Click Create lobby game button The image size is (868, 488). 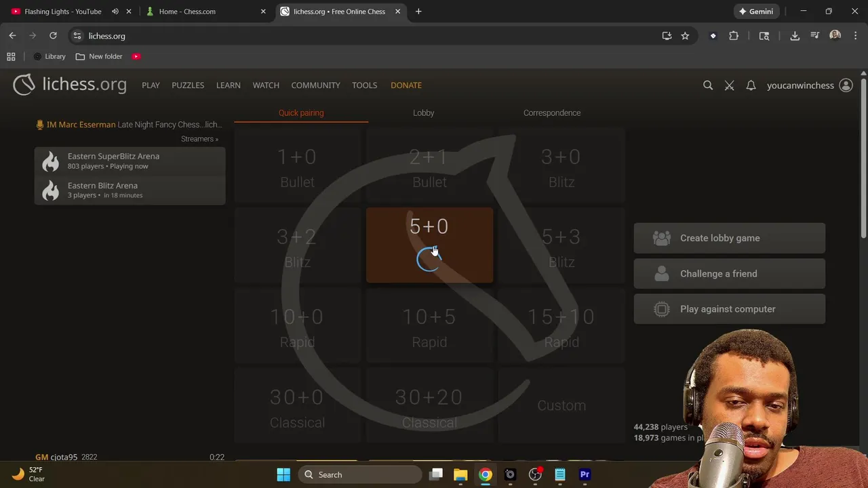pos(730,238)
